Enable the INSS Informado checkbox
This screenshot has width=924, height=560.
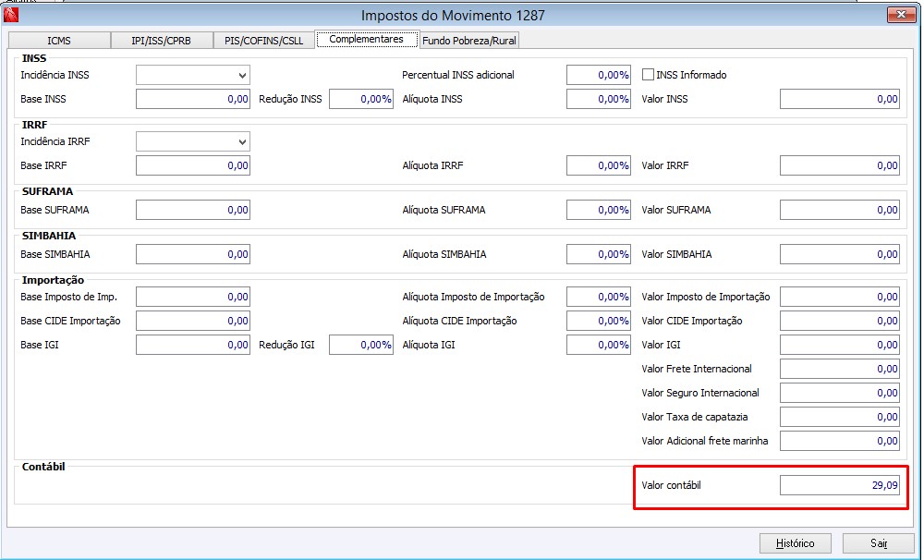pyautogui.click(x=649, y=75)
